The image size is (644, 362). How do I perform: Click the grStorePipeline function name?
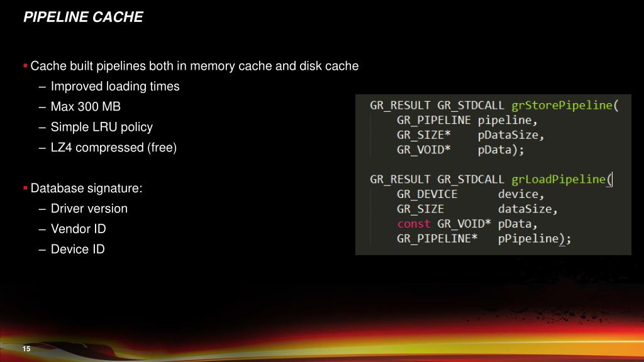[x=562, y=106]
